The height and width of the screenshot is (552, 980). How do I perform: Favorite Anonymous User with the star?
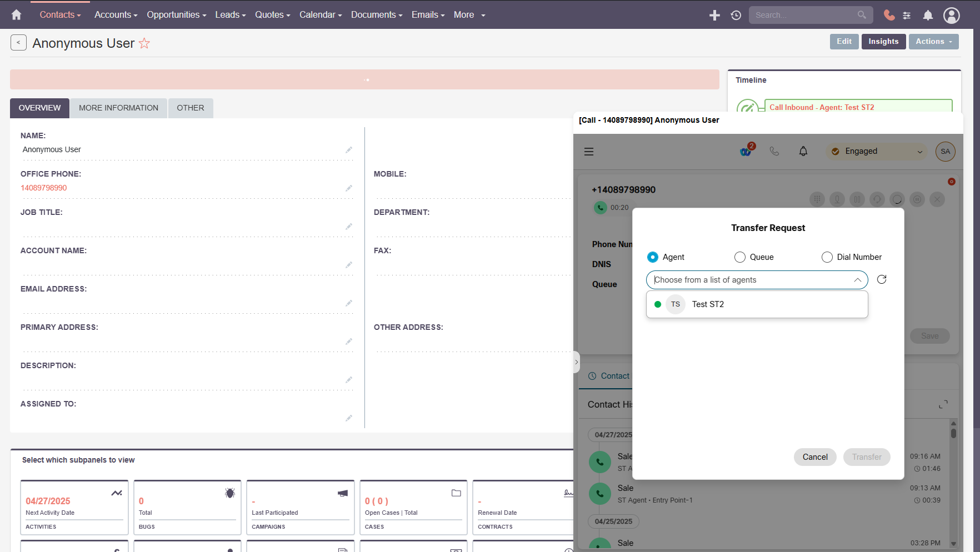coord(144,43)
